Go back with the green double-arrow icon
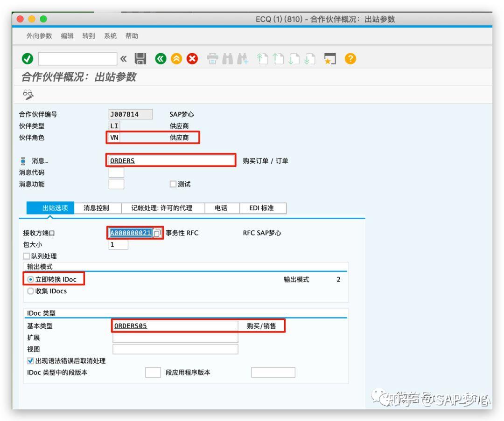 click(x=161, y=59)
